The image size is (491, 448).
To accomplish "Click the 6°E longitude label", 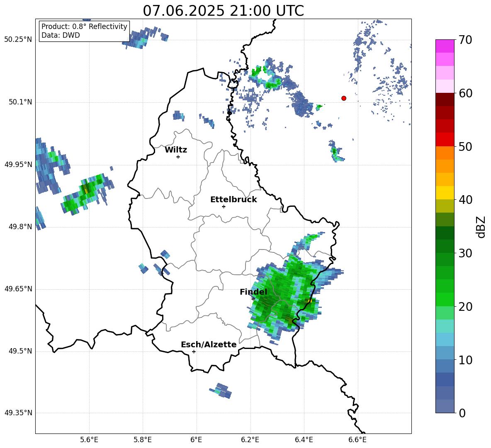I will (x=196, y=440).
